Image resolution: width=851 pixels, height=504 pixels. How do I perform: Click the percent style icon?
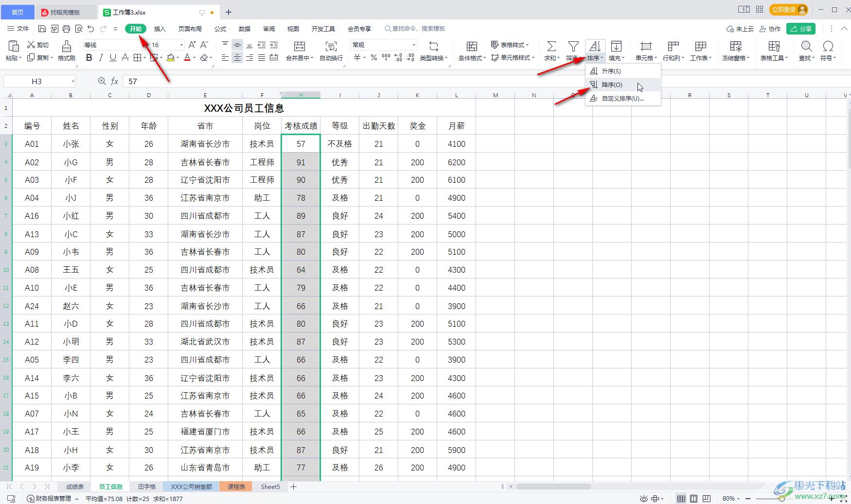373,58
